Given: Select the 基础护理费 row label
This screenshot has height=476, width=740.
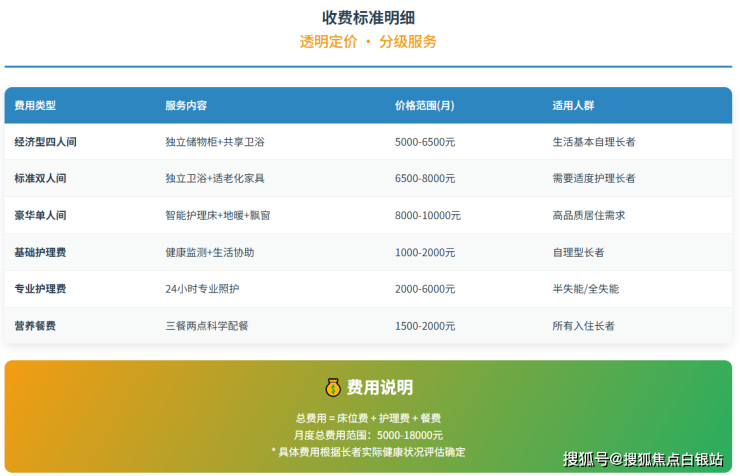Looking at the screenshot, I should [40, 252].
